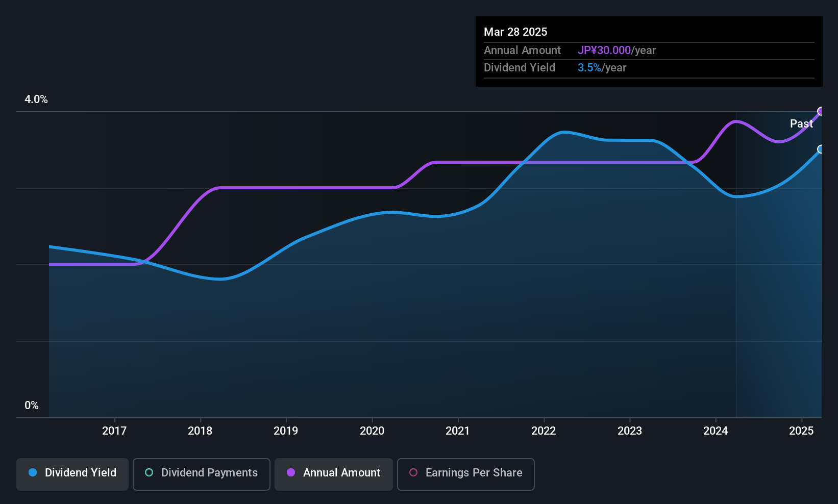Click the 3.5%/year yield value in tooltip
The height and width of the screenshot is (504, 838).
coord(602,68)
